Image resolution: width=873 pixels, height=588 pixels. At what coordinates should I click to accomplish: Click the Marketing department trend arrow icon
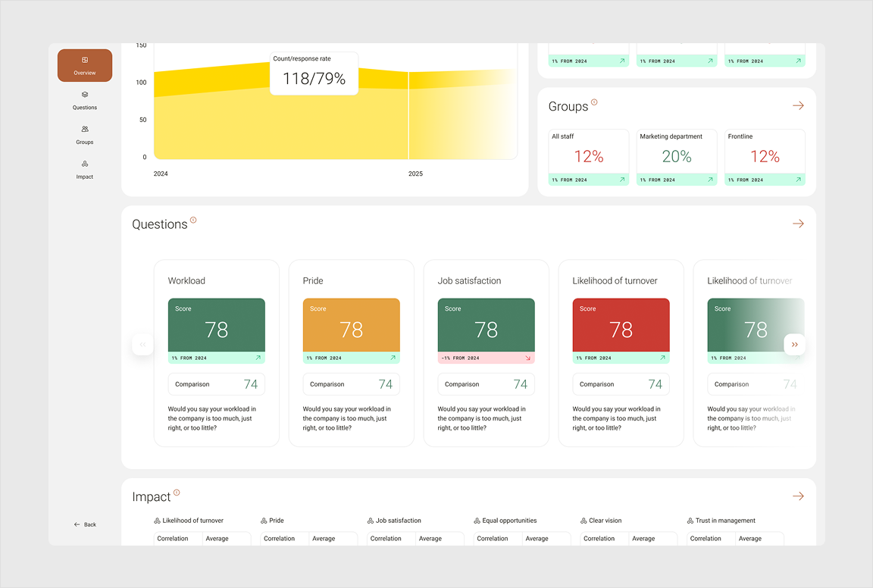click(710, 180)
